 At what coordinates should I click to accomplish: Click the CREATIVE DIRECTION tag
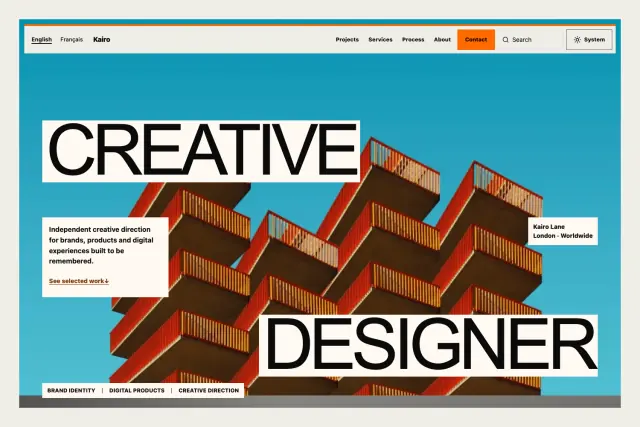(209, 390)
